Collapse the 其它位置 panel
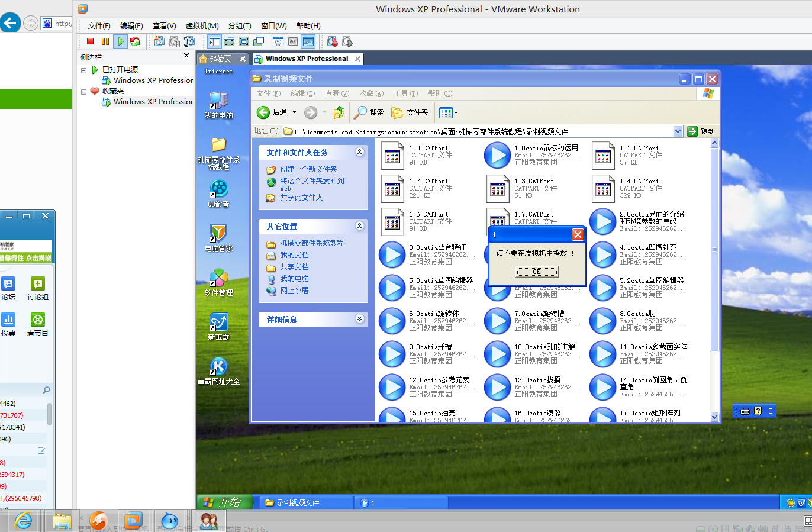The height and width of the screenshot is (532, 812). coord(359,226)
